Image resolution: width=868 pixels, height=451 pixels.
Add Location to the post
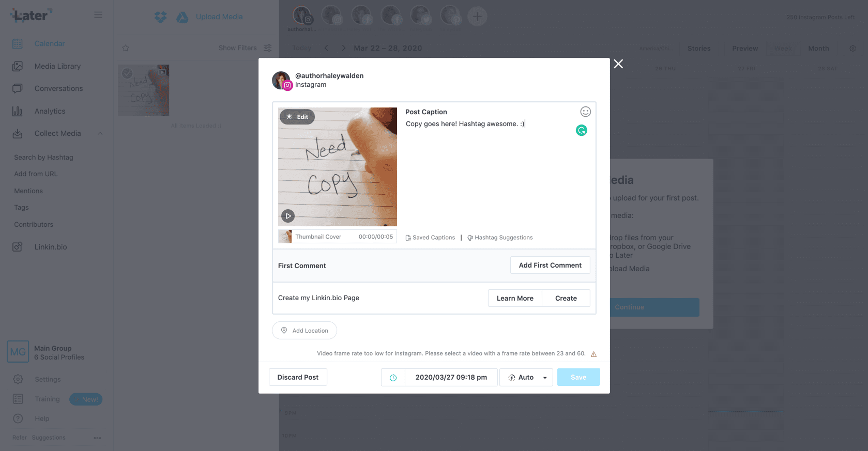point(304,331)
